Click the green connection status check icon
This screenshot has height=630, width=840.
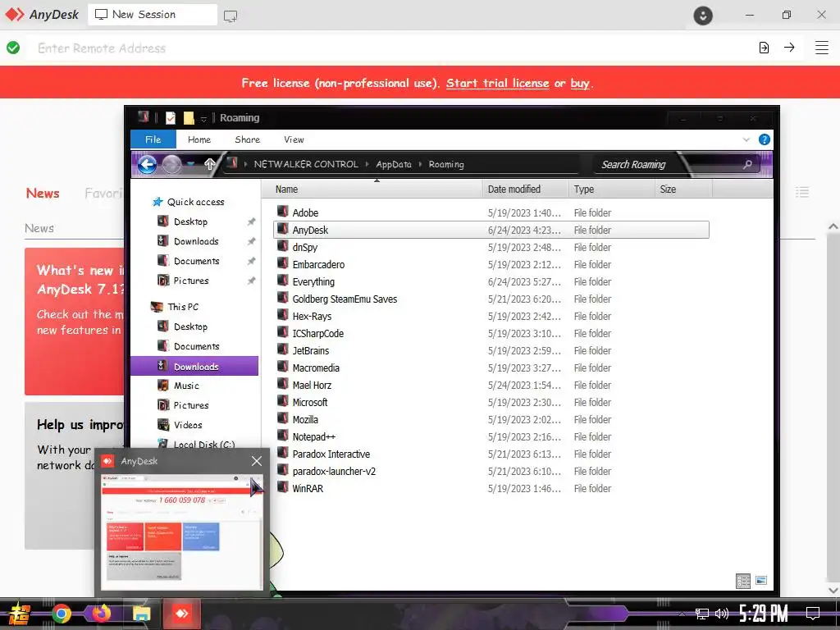13,48
